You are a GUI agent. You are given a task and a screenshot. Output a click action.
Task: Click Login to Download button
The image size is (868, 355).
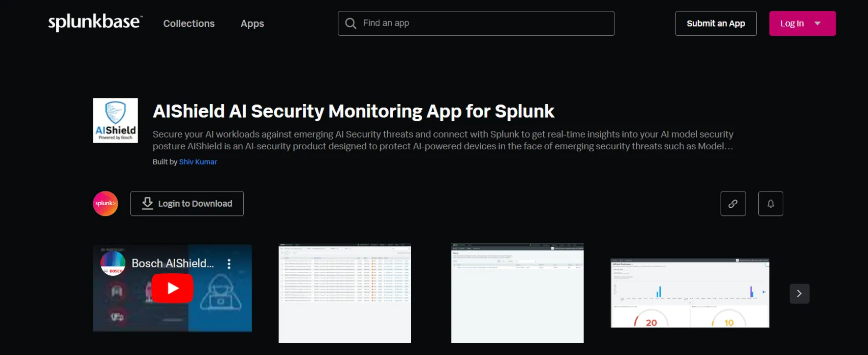(187, 203)
